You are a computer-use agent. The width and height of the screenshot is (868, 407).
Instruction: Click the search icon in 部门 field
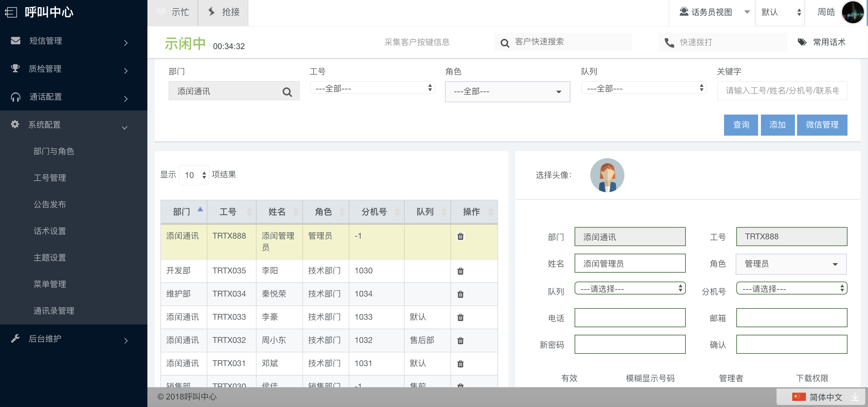tap(287, 92)
